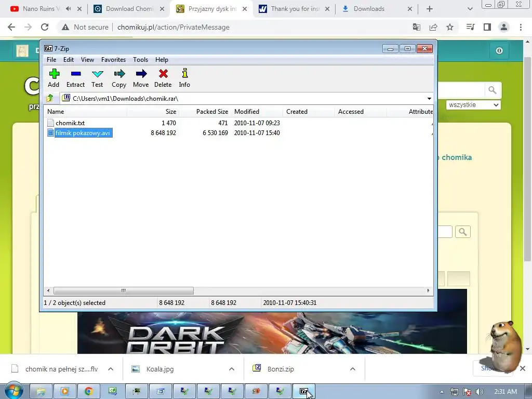
Task: Open the Chrome profile icon
Action: tap(504, 27)
